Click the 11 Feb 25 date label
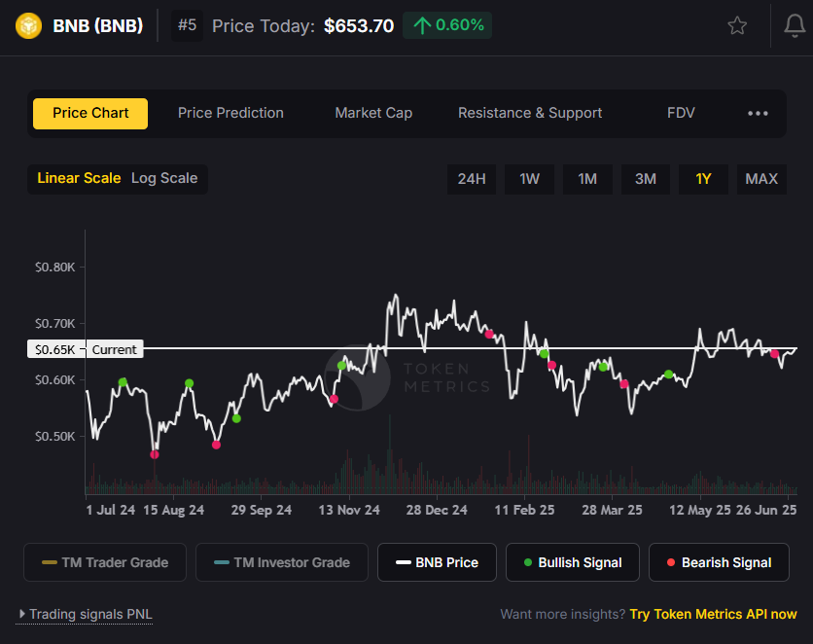The height and width of the screenshot is (644, 813). click(524, 510)
